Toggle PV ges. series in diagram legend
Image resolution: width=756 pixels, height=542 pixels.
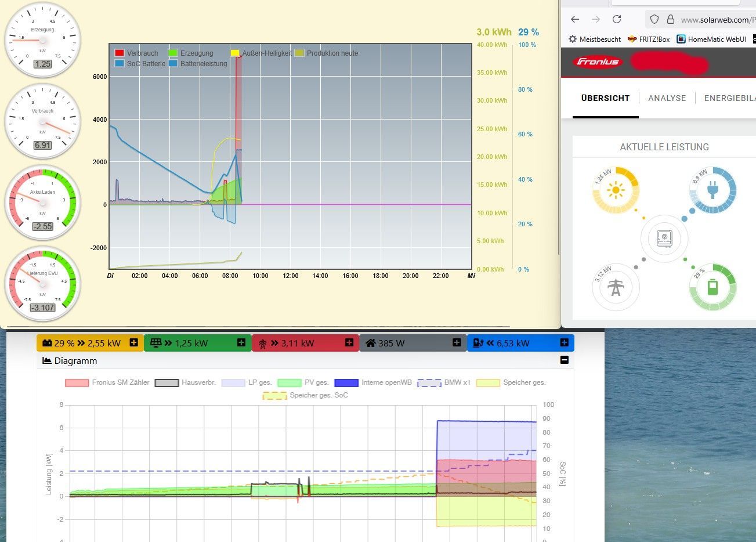pos(303,382)
